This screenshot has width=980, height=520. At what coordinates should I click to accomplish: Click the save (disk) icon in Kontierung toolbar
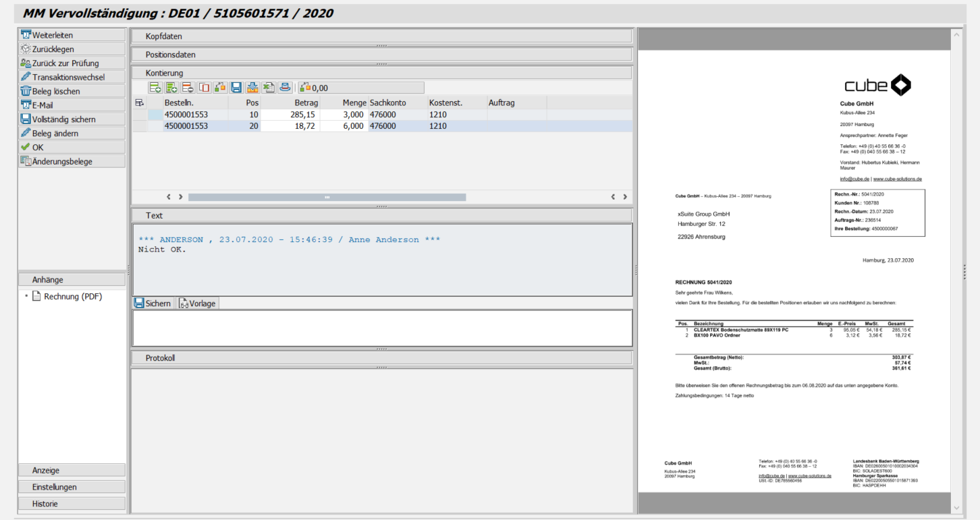pyautogui.click(x=236, y=87)
